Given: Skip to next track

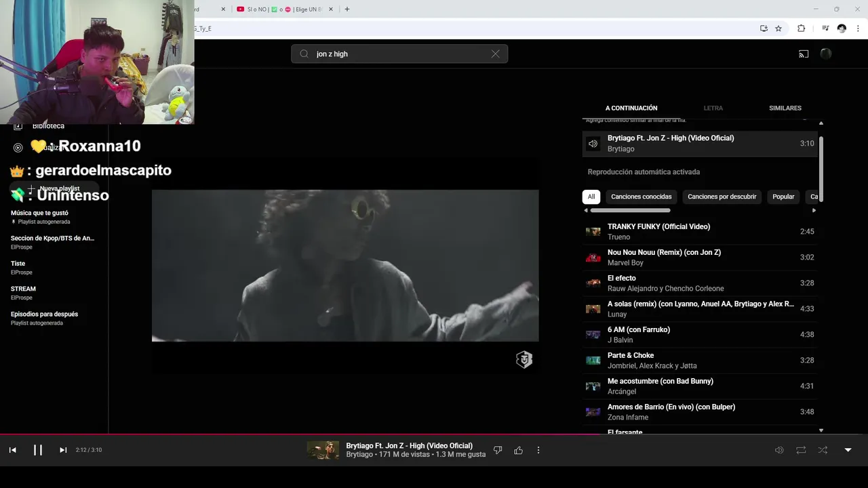Looking at the screenshot, I should pos(63,450).
